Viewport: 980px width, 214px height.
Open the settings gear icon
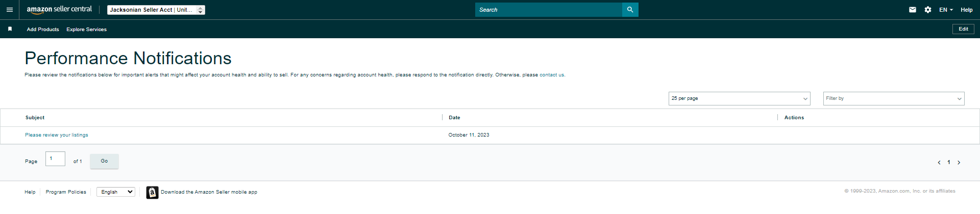[x=928, y=10]
